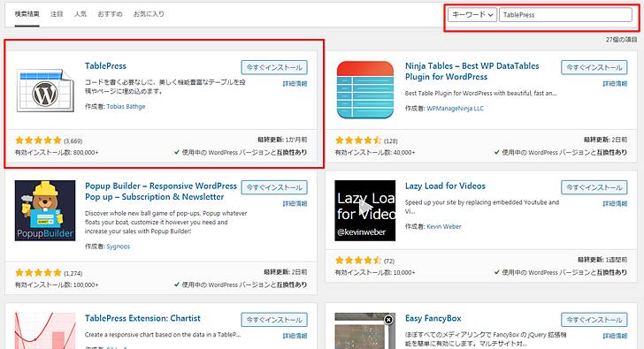This screenshot has height=349, width=644.
Task: Click the Ninja Tables plugin icon
Action: pos(365,90)
